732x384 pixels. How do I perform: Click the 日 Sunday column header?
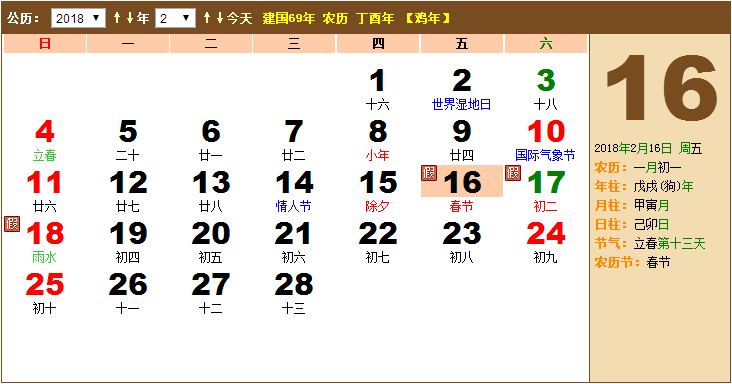[x=45, y=44]
